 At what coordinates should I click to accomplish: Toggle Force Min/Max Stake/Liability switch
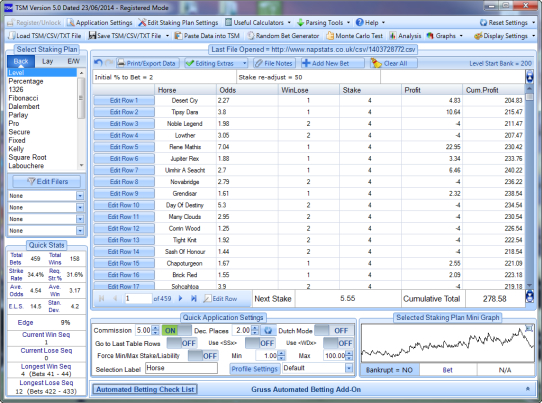pos(203,356)
